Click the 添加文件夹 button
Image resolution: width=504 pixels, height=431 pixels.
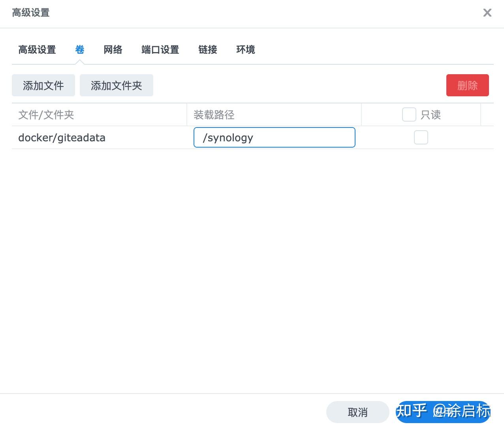[116, 85]
